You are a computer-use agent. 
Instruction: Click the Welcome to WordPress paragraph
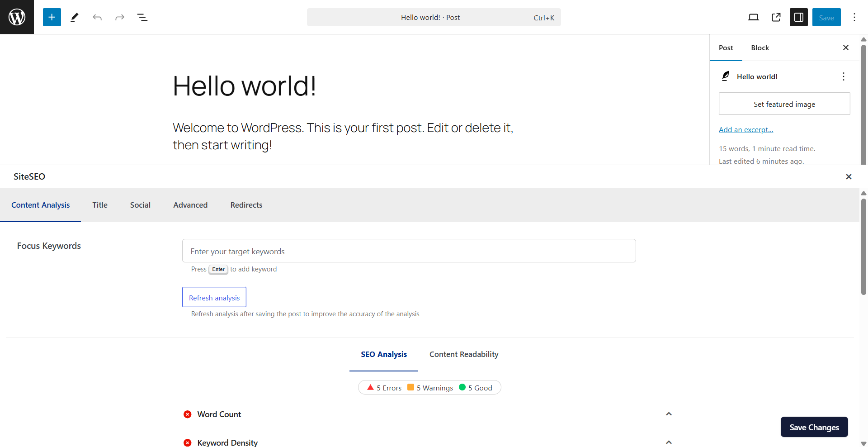[x=344, y=136]
